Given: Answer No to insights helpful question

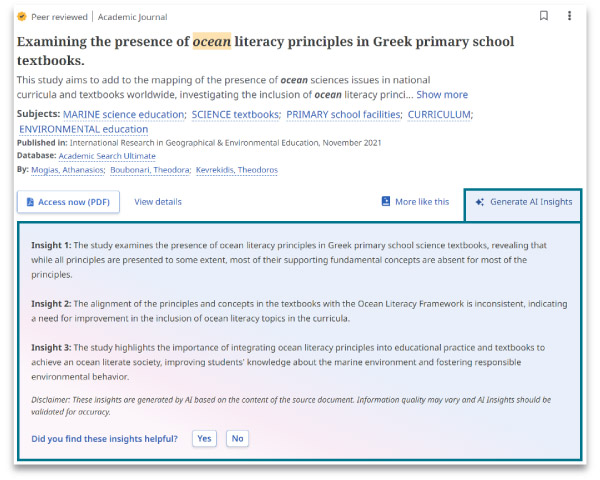Looking at the screenshot, I should point(237,439).
